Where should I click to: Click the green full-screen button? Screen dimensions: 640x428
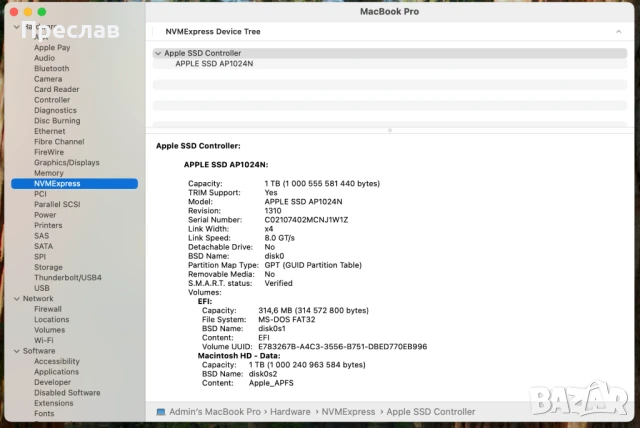click(x=42, y=12)
